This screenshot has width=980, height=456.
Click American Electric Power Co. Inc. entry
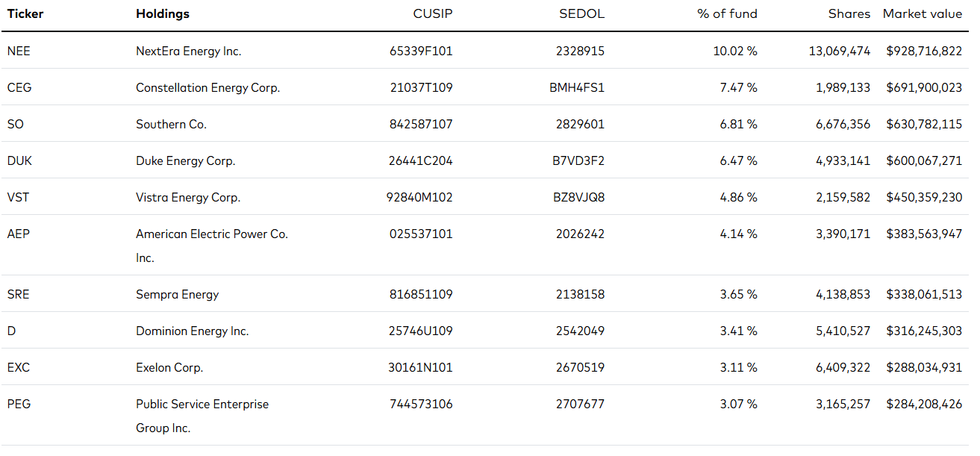[x=212, y=246]
